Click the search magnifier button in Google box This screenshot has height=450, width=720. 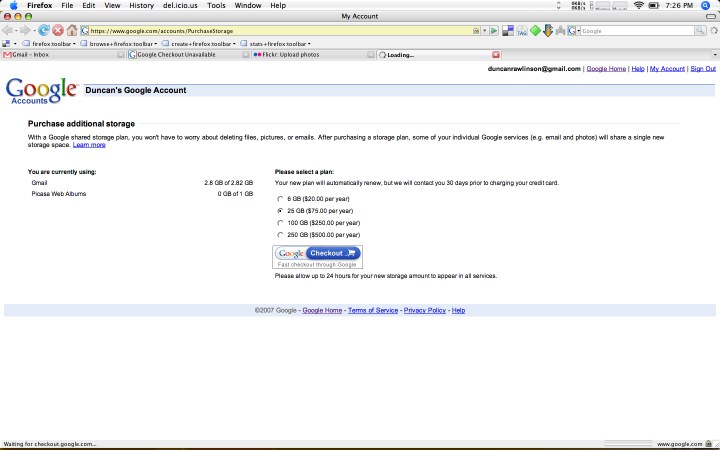pyautogui.click(x=700, y=31)
